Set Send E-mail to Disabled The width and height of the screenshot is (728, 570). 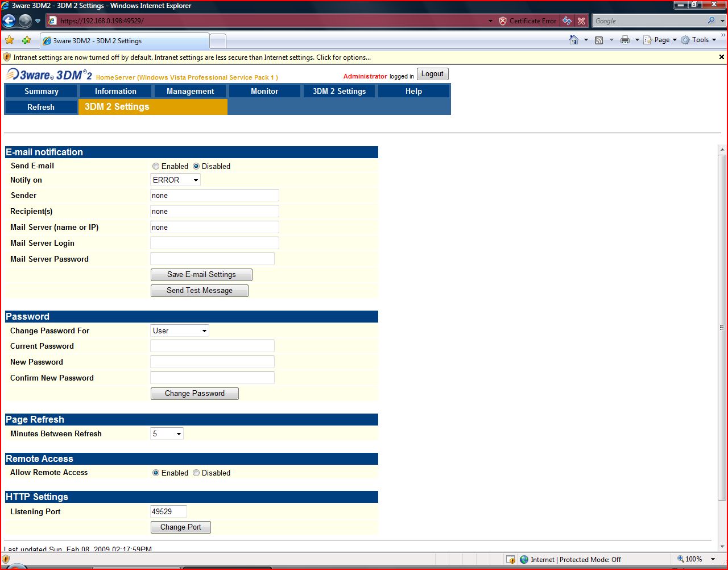196,166
